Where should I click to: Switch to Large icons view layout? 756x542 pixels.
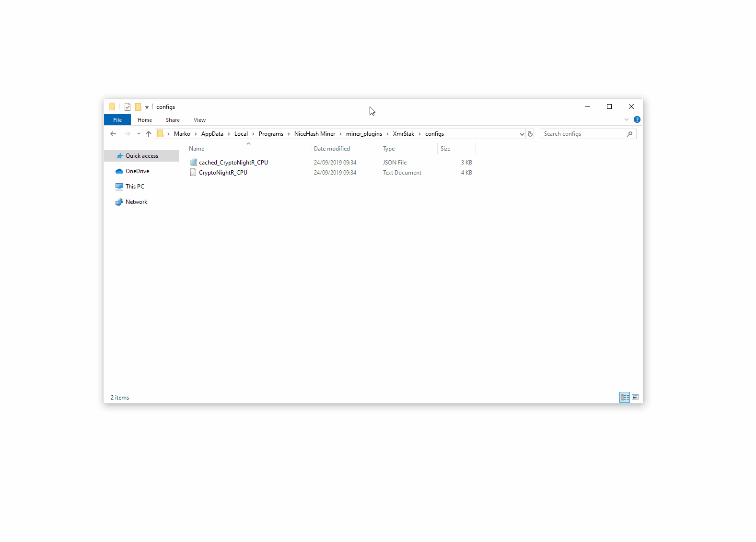click(x=635, y=397)
